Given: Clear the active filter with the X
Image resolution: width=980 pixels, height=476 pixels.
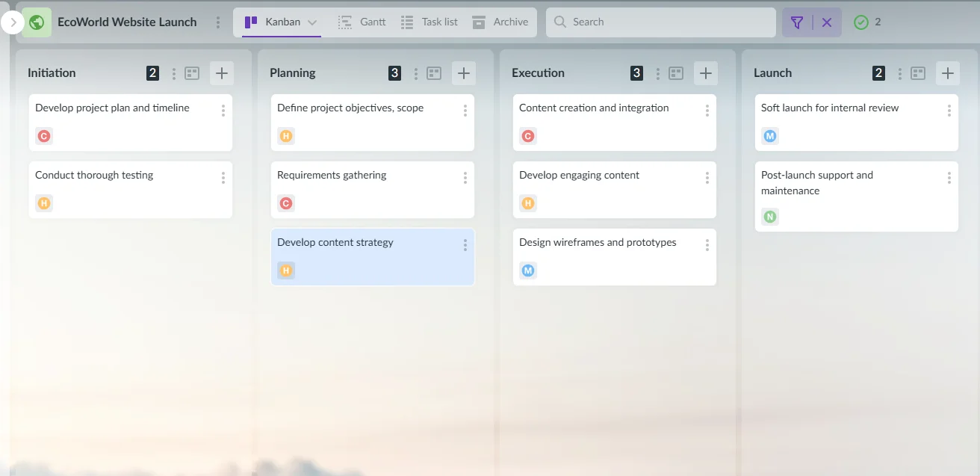Looking at the screenshot, I should (x=827, y=22).
